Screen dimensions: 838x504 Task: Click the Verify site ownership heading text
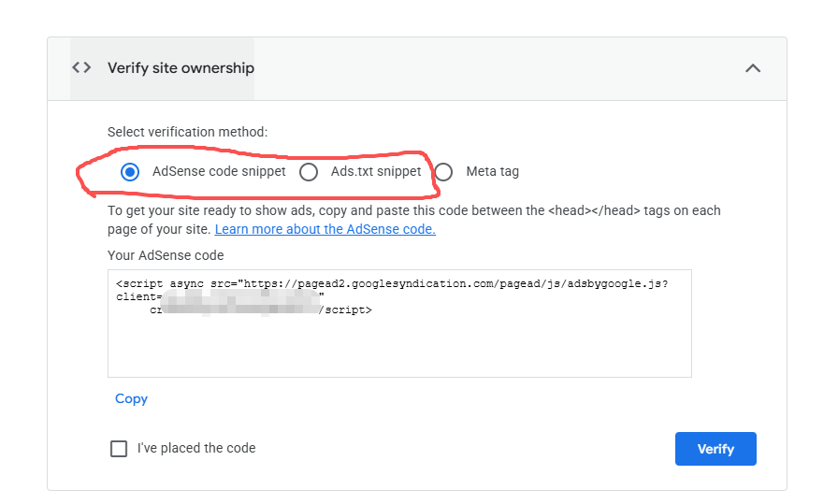point(181,68)
